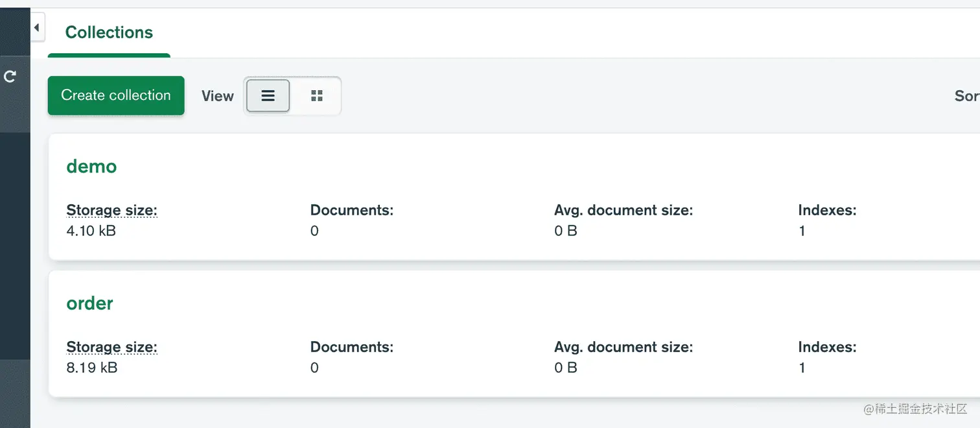Collapse the sidebar with the left arrow
The image size is (980, 428).
pyautogui.click(x=37, y=28)
